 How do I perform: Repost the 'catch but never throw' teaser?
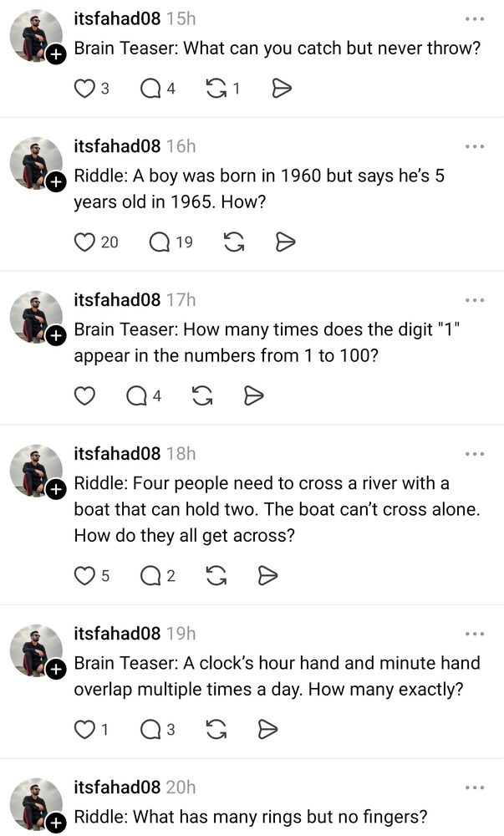pyautogui.click(x=216, y=88)
